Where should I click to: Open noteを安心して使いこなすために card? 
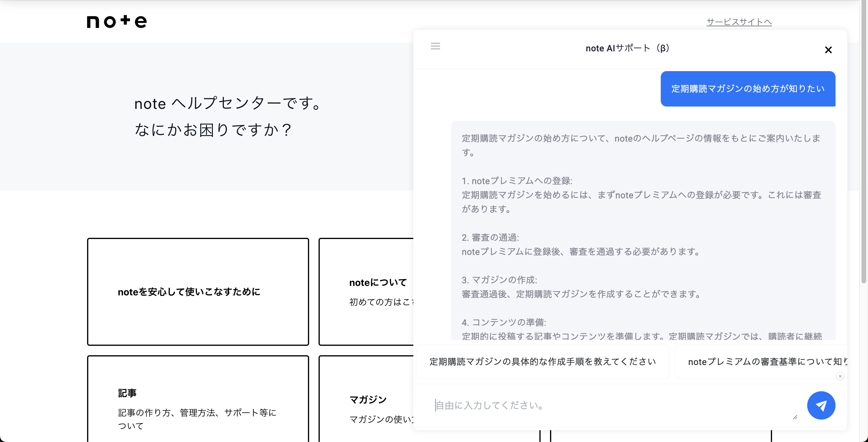(x=198, y=292)
